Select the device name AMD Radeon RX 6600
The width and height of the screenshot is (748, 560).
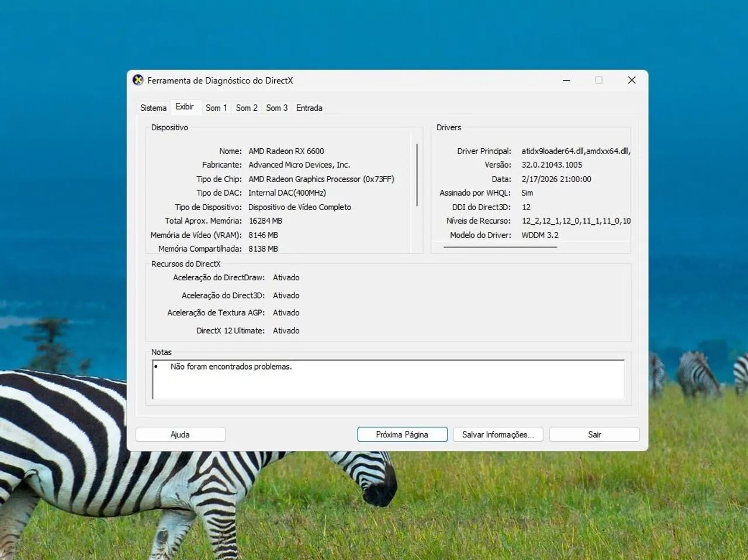click(x=286, y=151)
